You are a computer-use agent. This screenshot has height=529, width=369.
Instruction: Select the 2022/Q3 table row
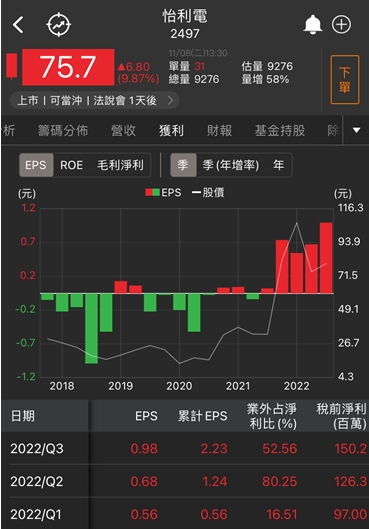(185, 449)
